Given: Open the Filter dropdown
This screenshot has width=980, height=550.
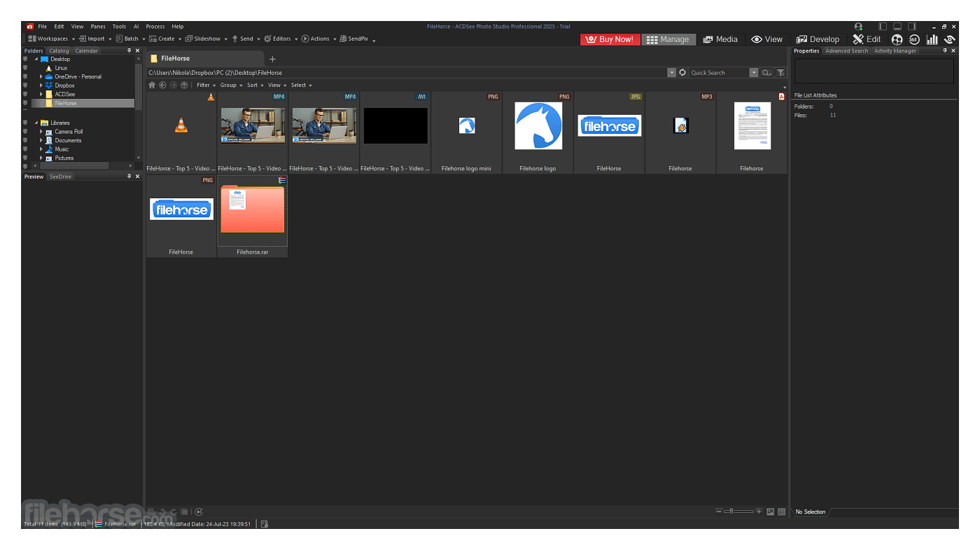Looking at the screenshot, I should point(206,85).
